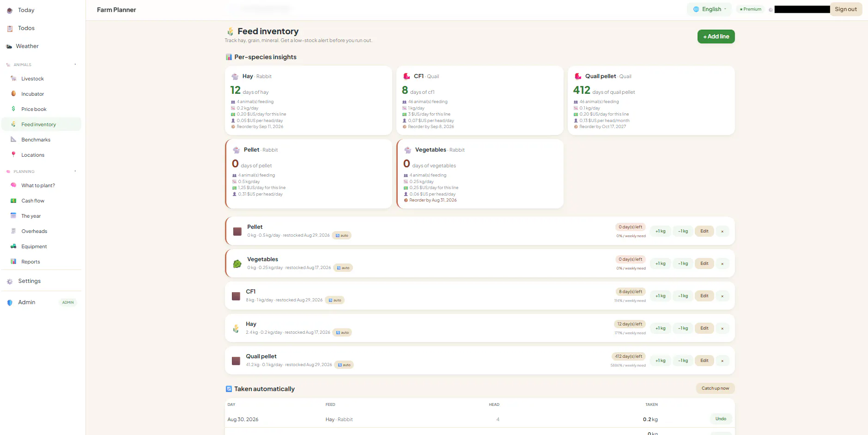Collapse the PLANNING sidebar section
This screenshot has width=868, height=435.
[x=75, y=172]
